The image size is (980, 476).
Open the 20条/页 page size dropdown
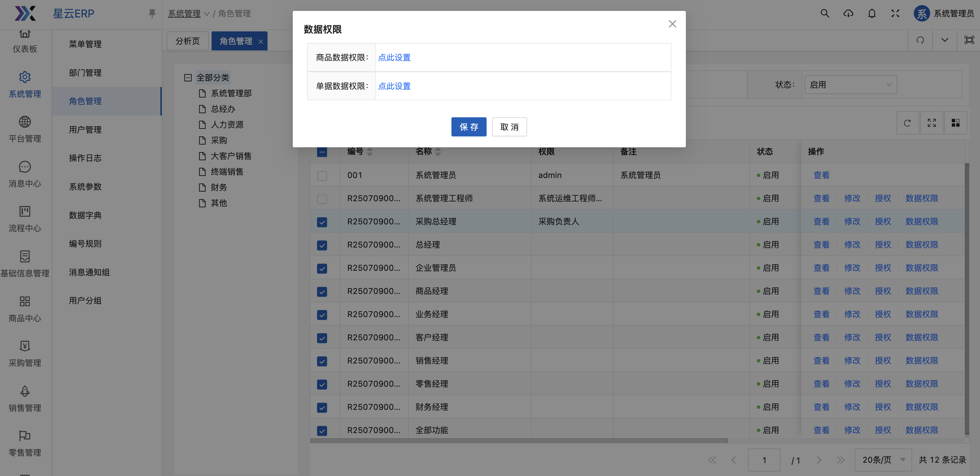[x=883, y=460]
